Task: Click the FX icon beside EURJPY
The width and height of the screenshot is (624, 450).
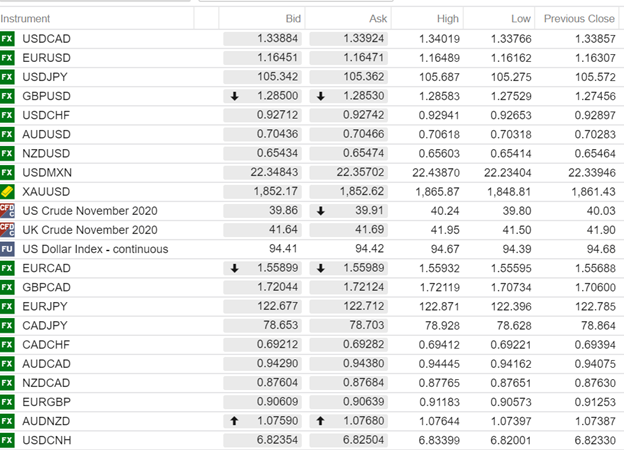Action: point(8,306)
